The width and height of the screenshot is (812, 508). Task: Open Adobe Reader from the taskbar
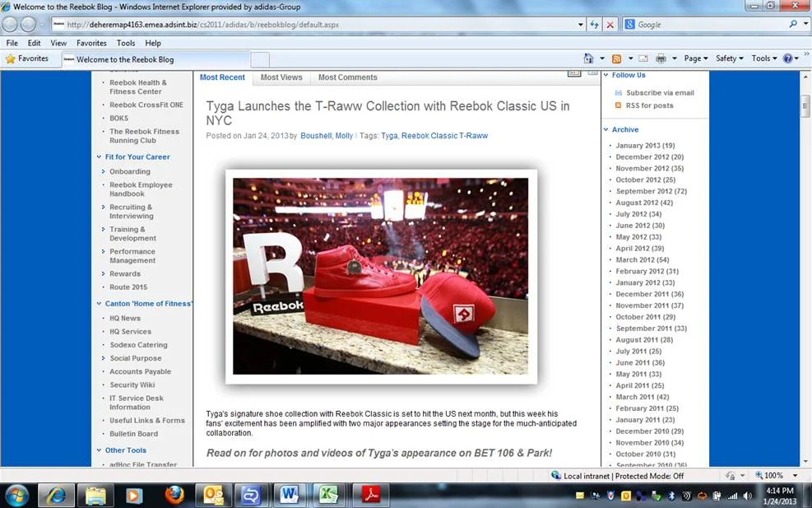coord(370,496)
